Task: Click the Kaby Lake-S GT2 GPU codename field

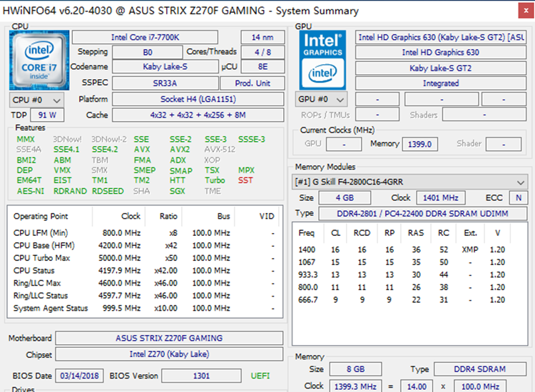Action: tap(441, 68)
